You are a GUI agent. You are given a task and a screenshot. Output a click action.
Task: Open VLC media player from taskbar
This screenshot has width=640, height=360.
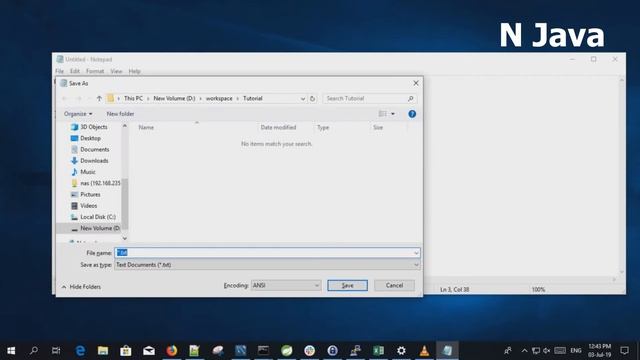[x=424, y=351]
